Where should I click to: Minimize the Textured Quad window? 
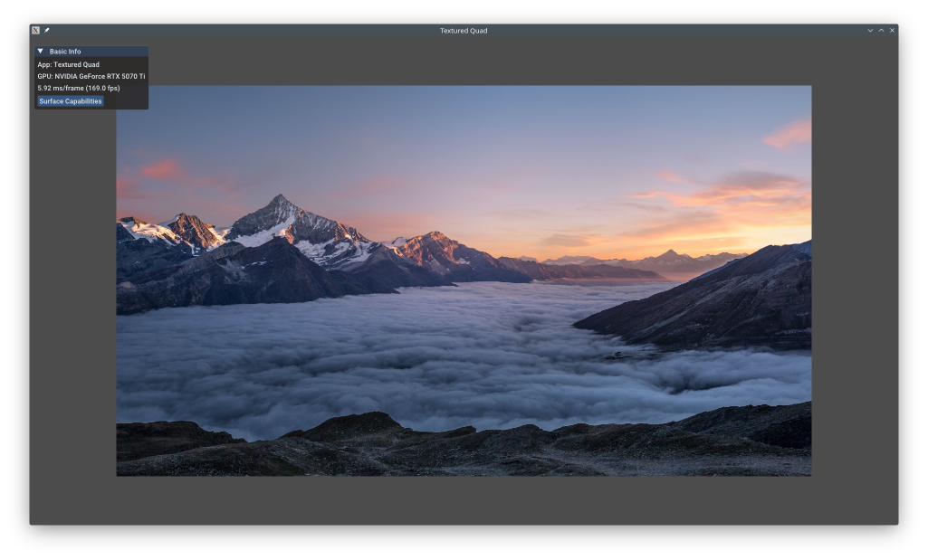(x=870, y=30)
